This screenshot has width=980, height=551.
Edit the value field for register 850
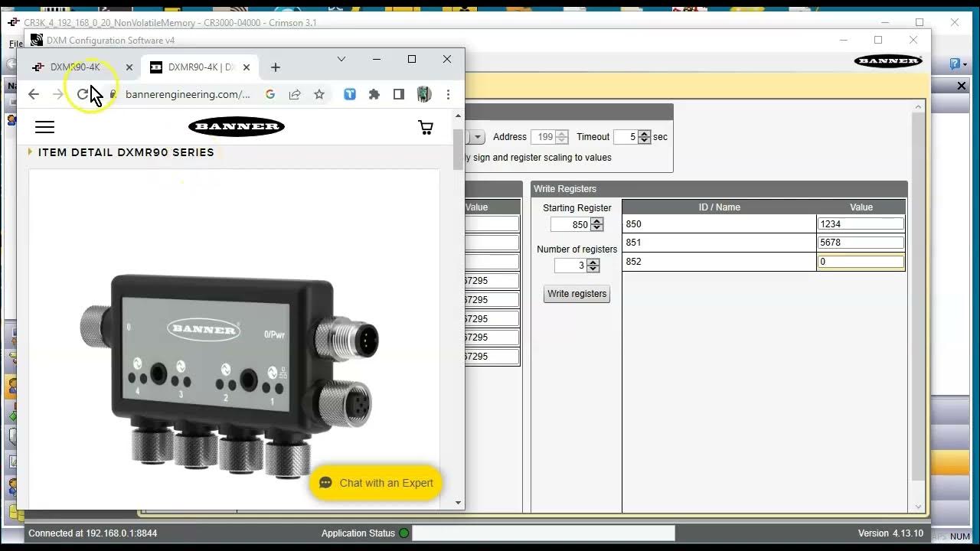tap(861, 224)
